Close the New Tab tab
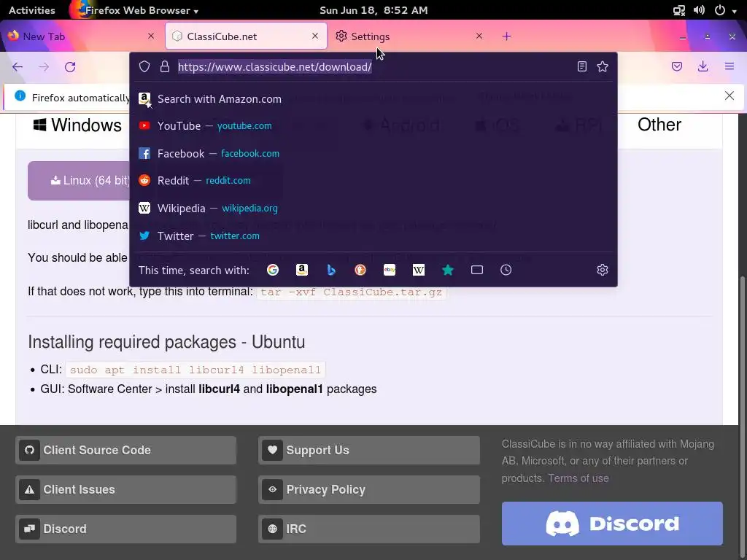The width and height of the screenshot is (747, 560). pyautogui.click(x=151, y=36)
